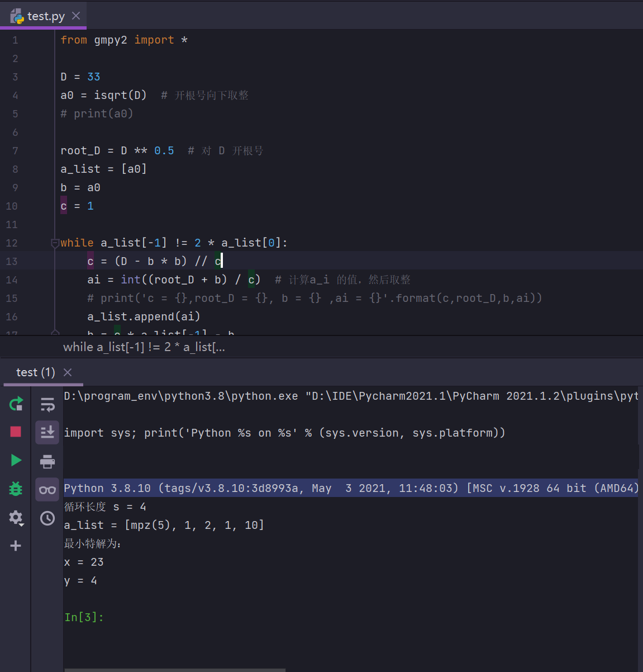Click console output 'x = 23'
The image size is (643, 672).
84,562
